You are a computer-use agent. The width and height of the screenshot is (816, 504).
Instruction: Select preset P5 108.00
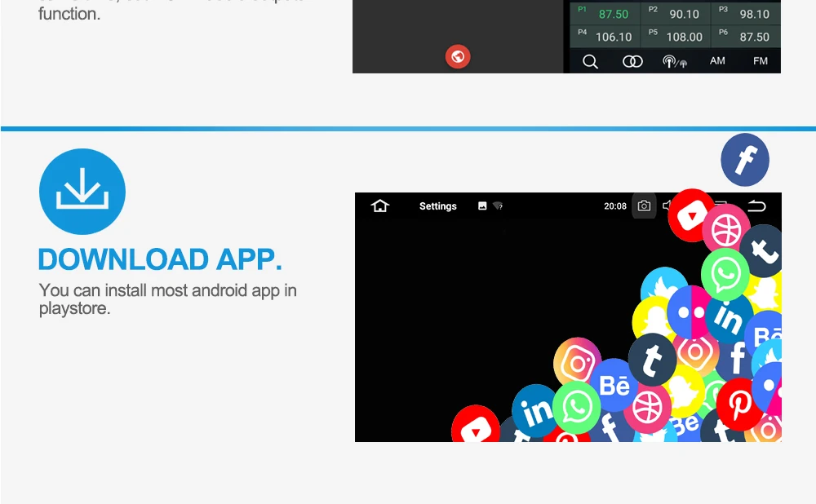[x=676, y=37]
